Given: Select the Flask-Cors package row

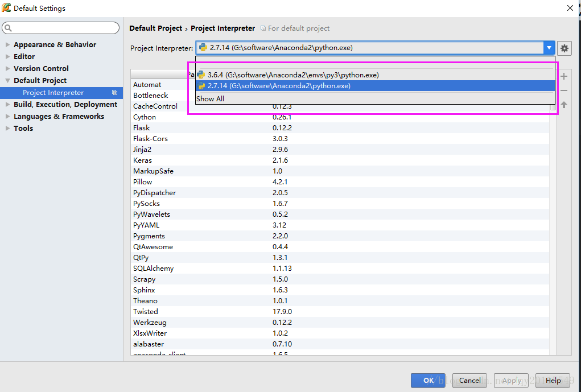Looking at the screenshot, I should click(340, 139).
